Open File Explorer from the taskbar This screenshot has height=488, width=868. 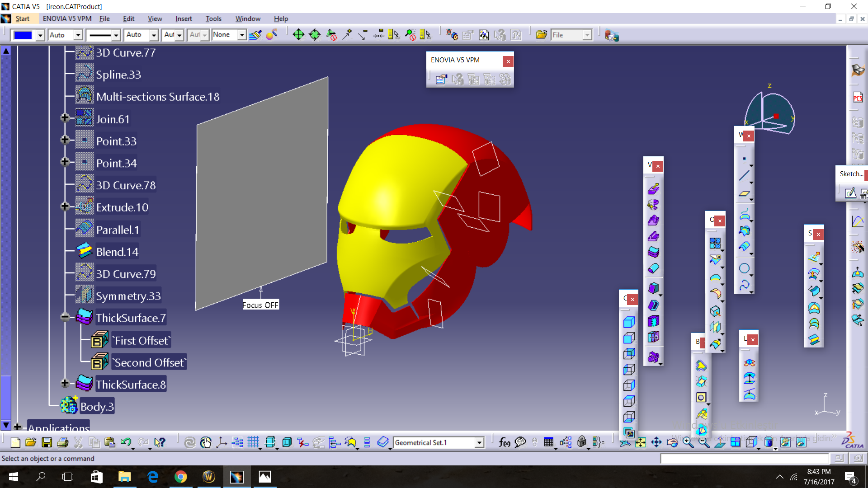coord(124,477)
